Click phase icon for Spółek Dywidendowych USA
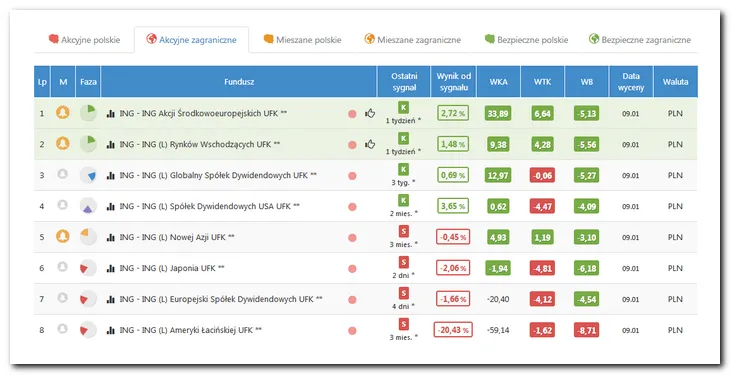This screenshot has height=375, width=731. (88, 206)
